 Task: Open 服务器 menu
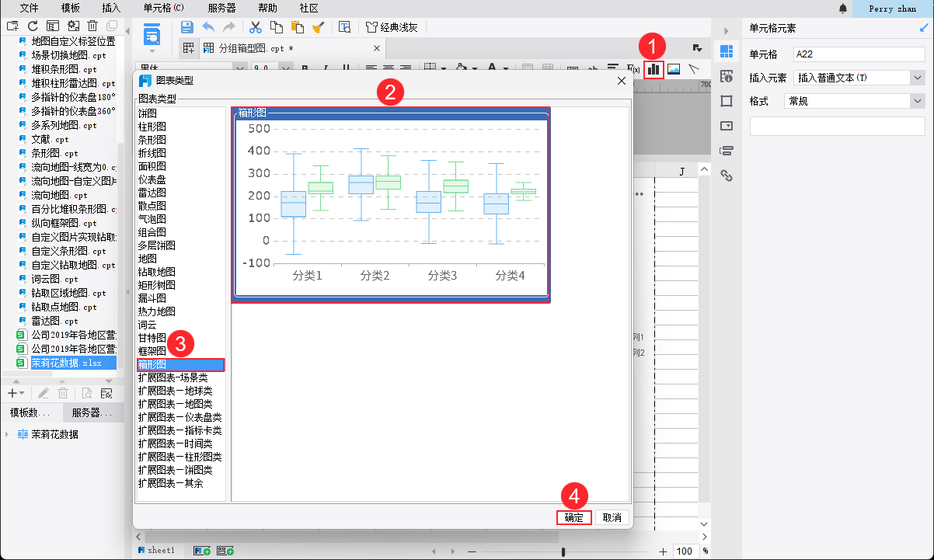point(222,8)
